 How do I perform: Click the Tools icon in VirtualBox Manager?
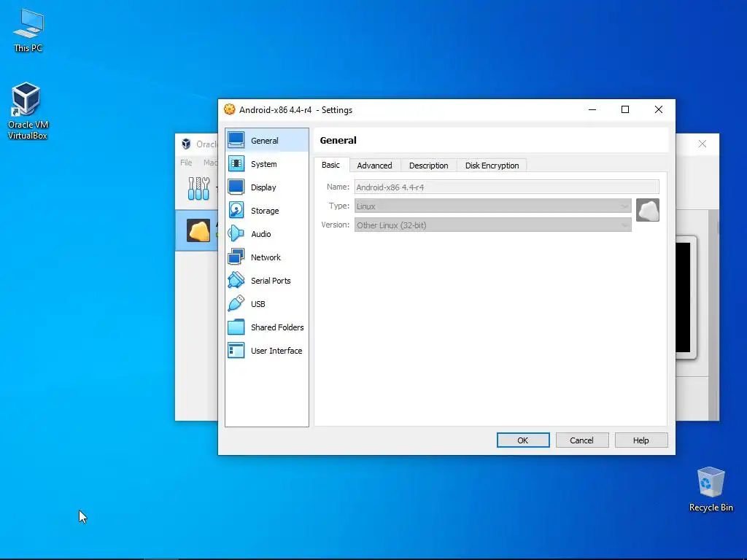point(198,188)
